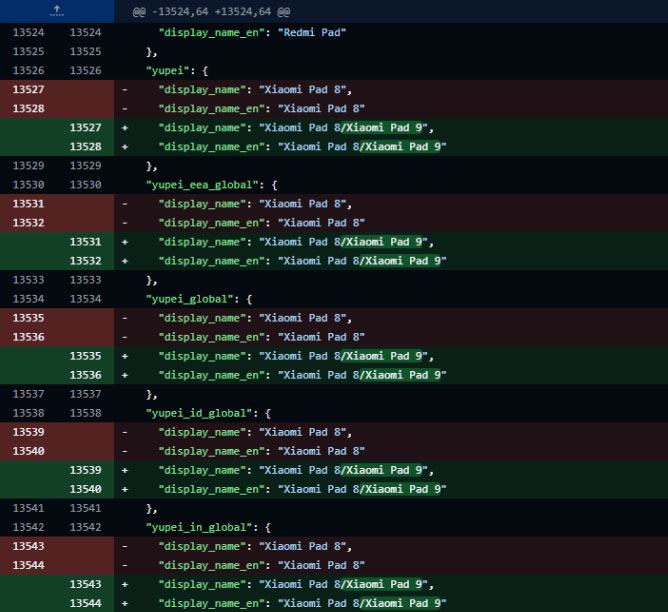Click the closing brace code on line 13529

point(152,166)
